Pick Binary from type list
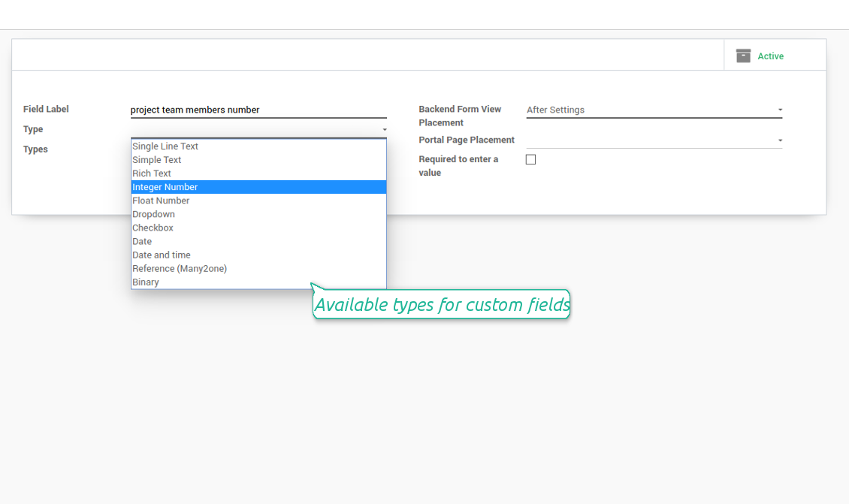Image resolution: width=849 pixels, height=504 pixels. (146, 282)
